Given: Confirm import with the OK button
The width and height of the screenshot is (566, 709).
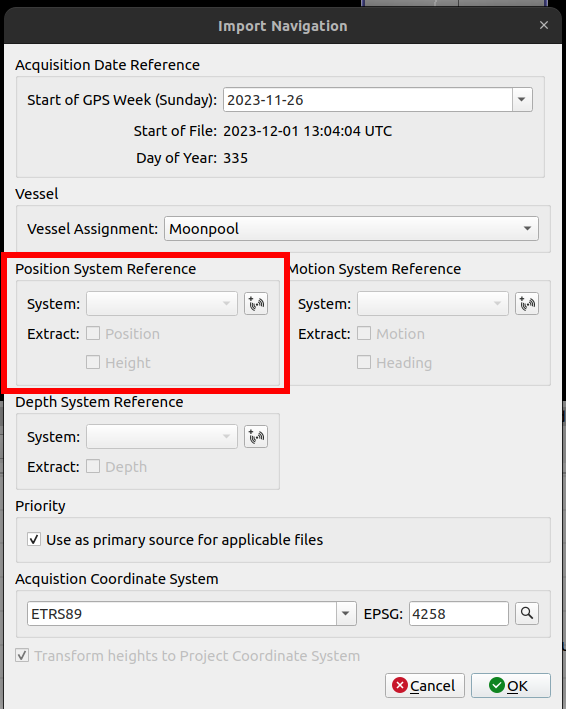Looking at the screenshot, I should coord(511,685).
